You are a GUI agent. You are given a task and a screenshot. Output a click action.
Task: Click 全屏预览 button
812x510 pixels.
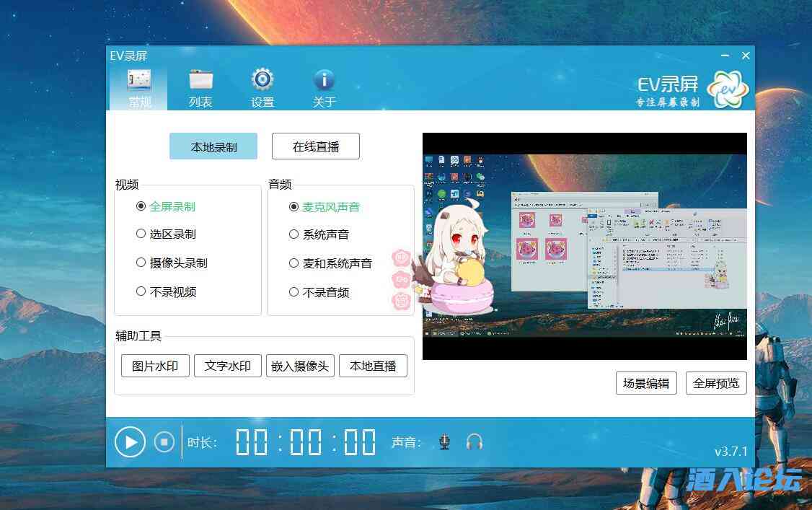(x=716, y=383)
